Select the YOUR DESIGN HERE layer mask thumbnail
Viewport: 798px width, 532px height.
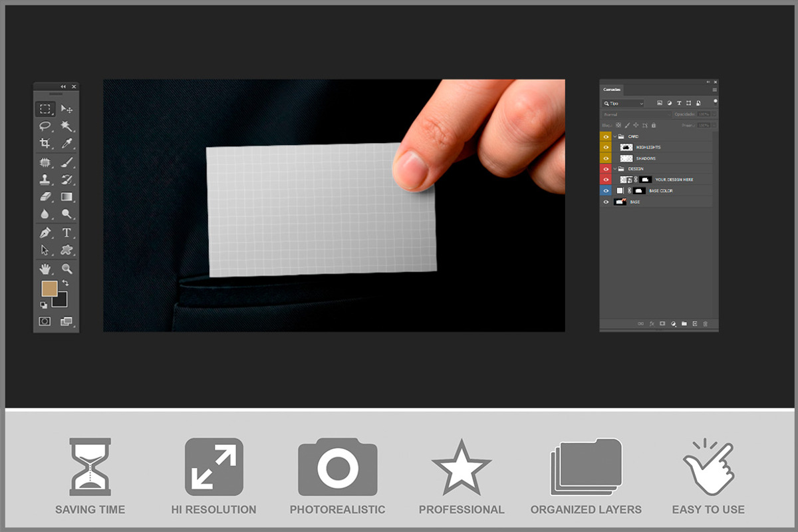(x=645, y=180)
